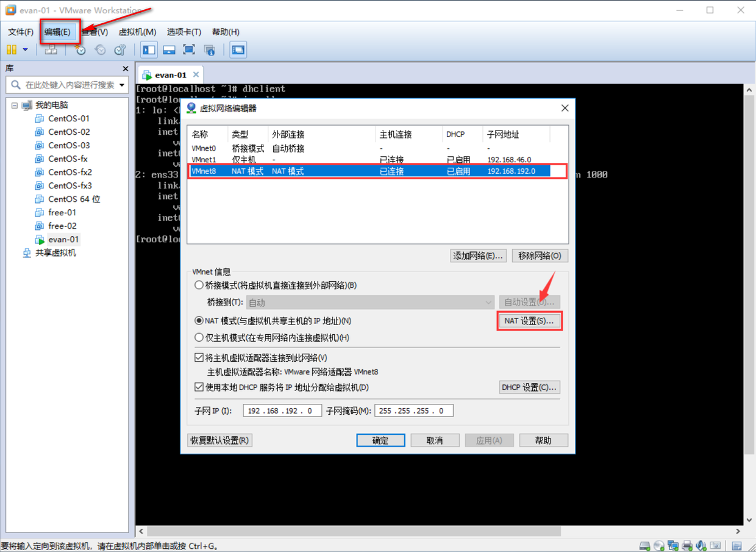Toggle 使用本地 DHCP 服务 checkbox
756x552 pixels.
[x=199, y=387]
